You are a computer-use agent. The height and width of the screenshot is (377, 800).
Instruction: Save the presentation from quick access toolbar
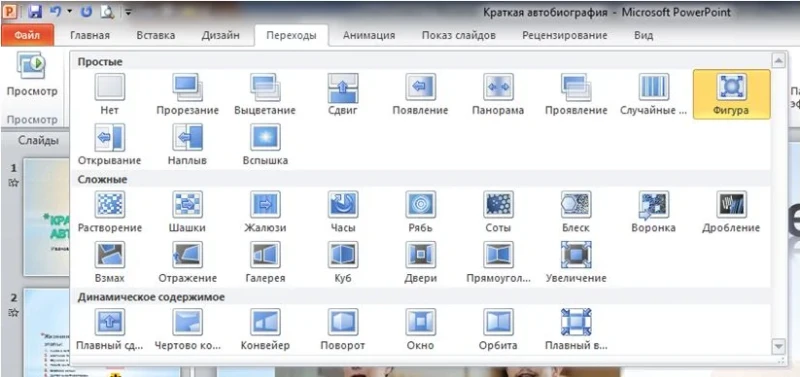[35, 11]
